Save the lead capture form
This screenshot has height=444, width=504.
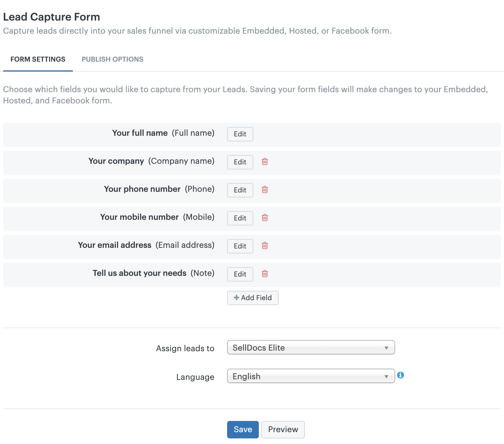[243, 430]
